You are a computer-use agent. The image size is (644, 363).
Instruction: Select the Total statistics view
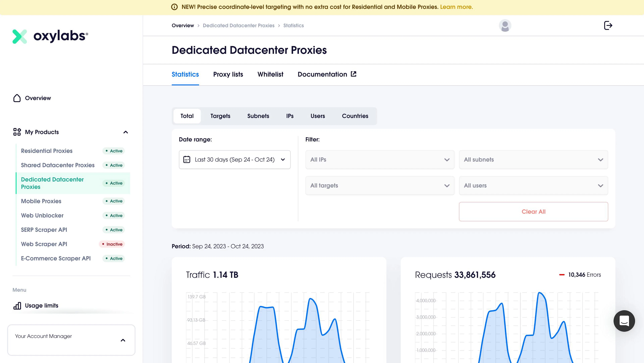187,116
